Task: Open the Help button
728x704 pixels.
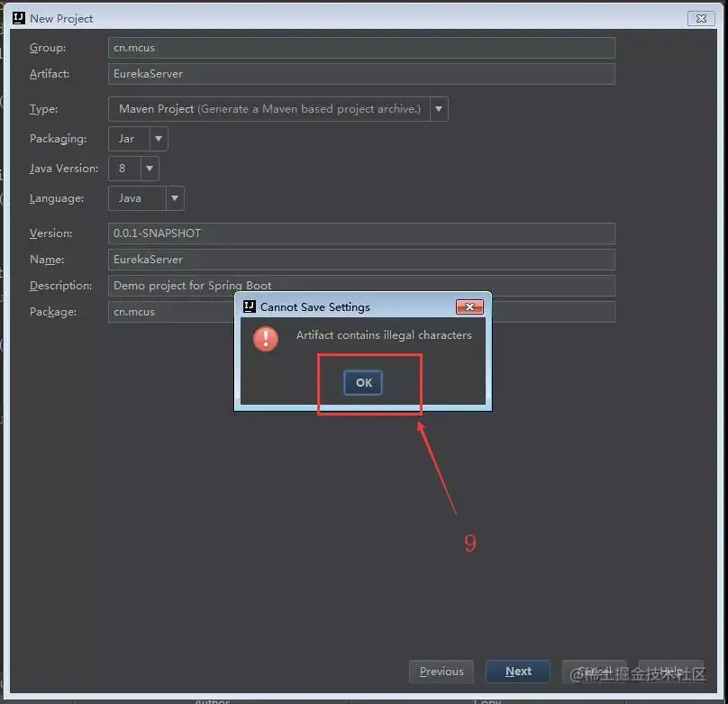Action: [671, 672]
